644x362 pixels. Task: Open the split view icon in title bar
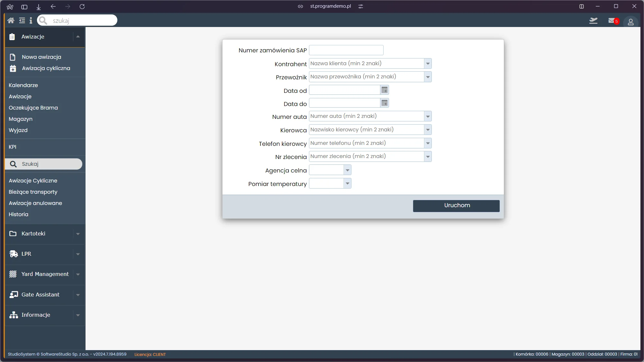[x=581, y=6]
